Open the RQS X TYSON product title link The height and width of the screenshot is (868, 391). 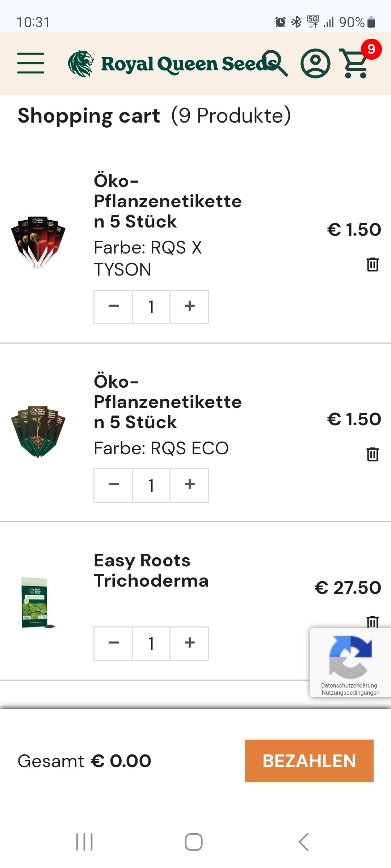pyautogui.click(x=167, y=201)
